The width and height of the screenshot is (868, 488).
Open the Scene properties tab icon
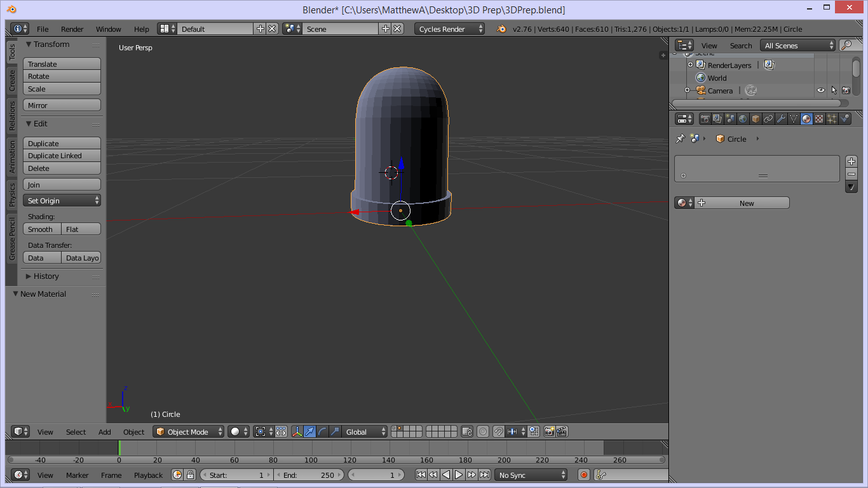tap(730, 119)
